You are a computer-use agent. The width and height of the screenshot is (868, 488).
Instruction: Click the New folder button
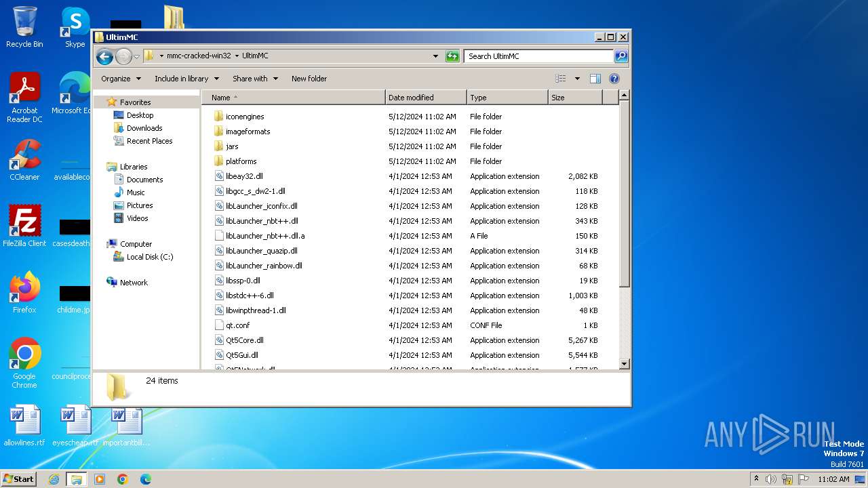coord(309,79)
